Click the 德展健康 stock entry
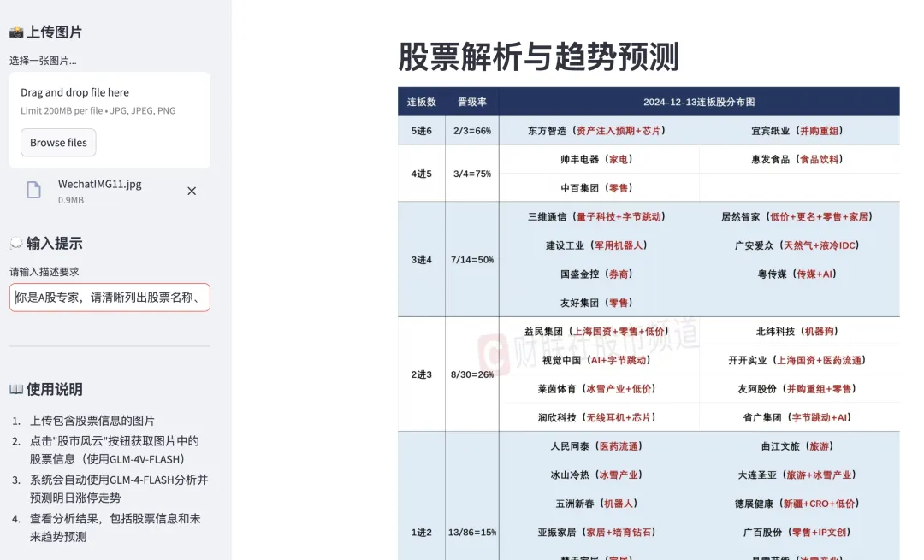This screenshot has width=924, height=560. 797,504
